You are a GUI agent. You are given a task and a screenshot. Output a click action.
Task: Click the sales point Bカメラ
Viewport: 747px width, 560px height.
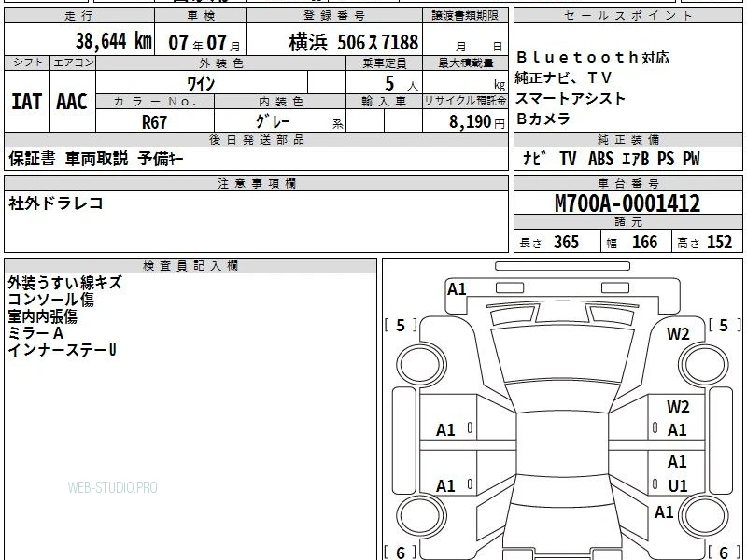(543, 119)
